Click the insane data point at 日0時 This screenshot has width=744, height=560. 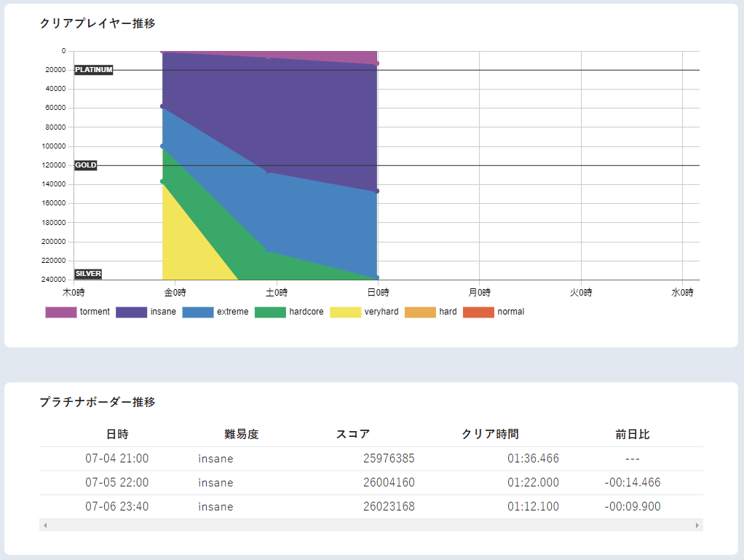click(377, 192)
